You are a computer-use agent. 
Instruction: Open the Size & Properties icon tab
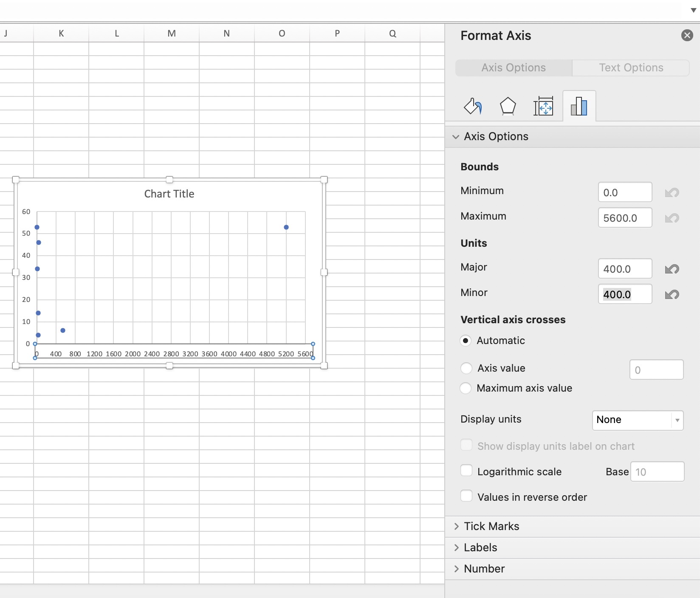(x=543, y=106)
